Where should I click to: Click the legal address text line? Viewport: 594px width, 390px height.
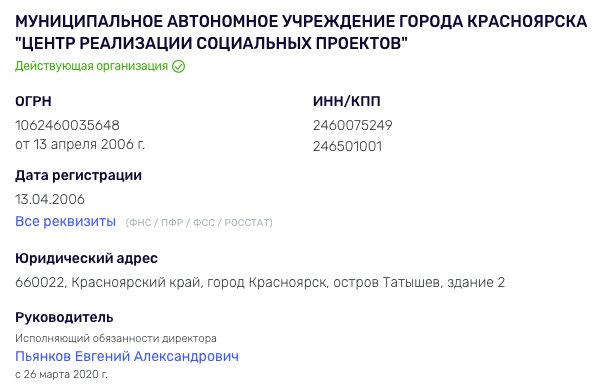point(260,282)
